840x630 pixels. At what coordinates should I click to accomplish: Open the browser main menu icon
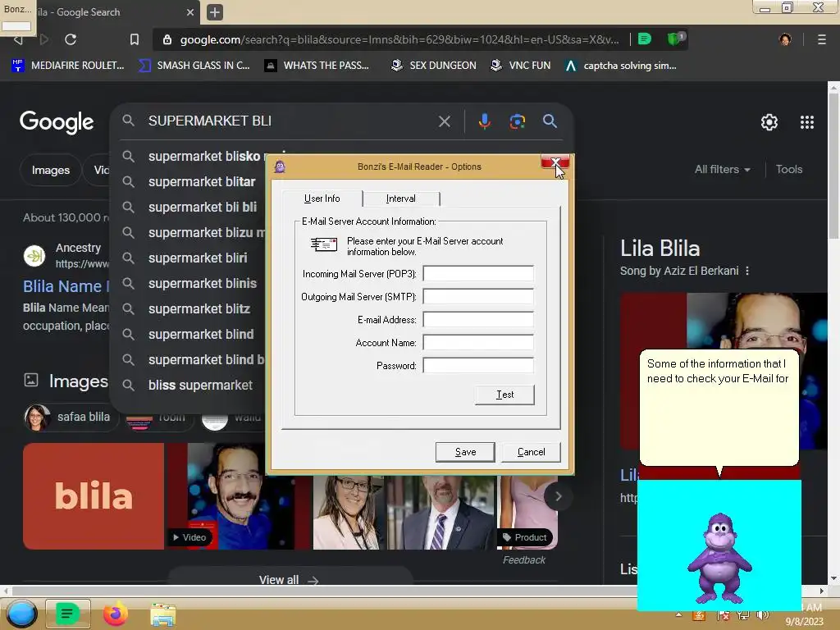pyautogui.click(x=821, y=39)
